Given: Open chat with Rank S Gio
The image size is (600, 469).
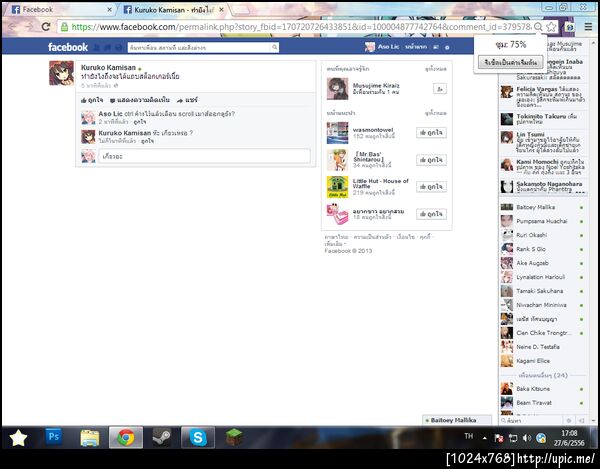Looking at the screenshot, I should click(543, 249).
